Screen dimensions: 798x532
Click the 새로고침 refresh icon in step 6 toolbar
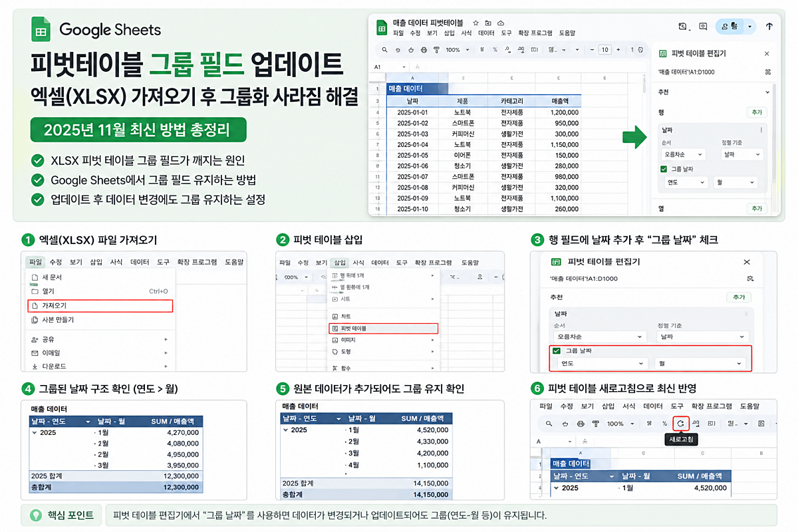point(680,423)
